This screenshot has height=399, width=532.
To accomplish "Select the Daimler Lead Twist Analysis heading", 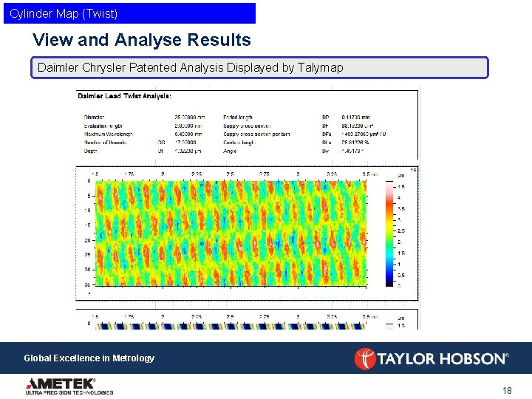I will (x=125, y=96).
